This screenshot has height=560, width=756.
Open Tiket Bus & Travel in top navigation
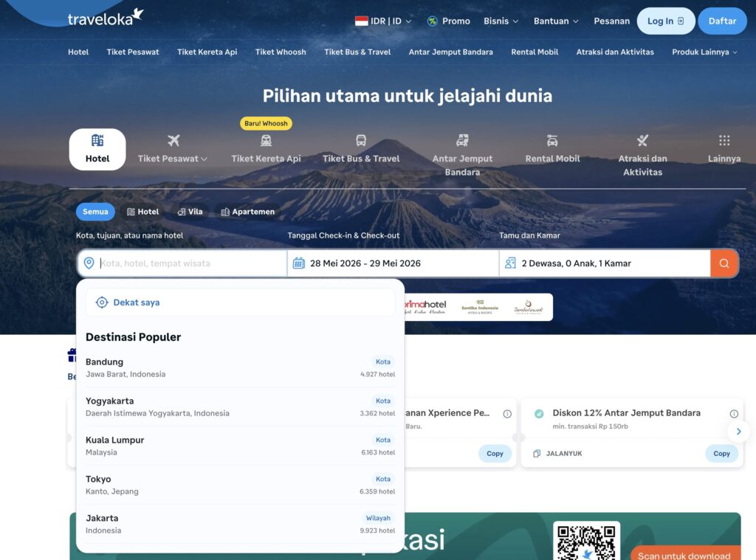(357, 52)
